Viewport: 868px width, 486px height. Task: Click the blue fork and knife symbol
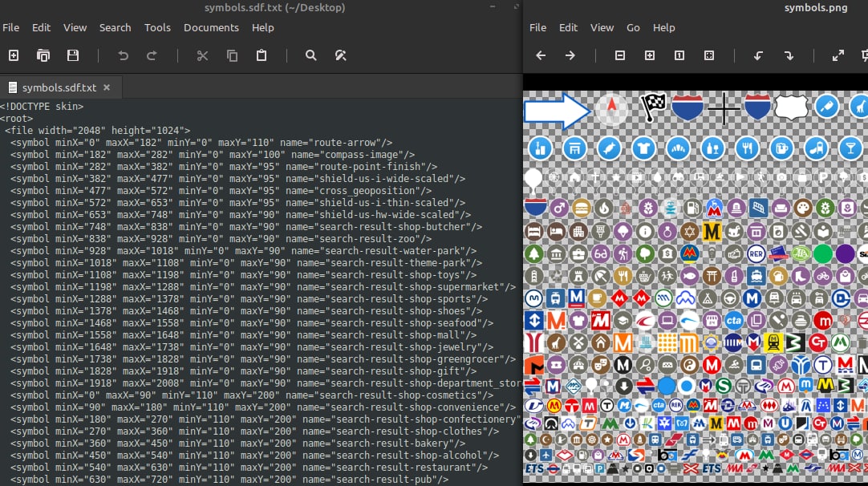(748, 149)
